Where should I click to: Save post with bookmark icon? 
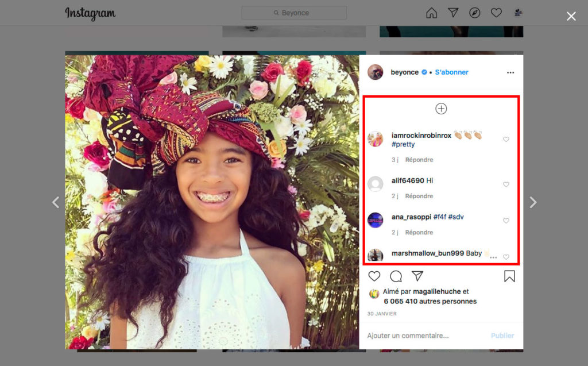pos(509,276)
